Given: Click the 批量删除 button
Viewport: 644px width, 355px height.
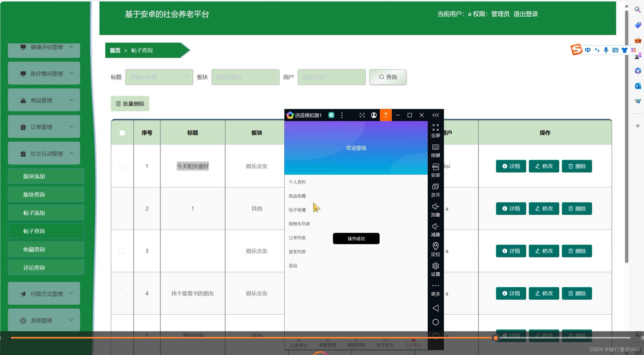Looking at the screenshot, I should pos(130,104).
